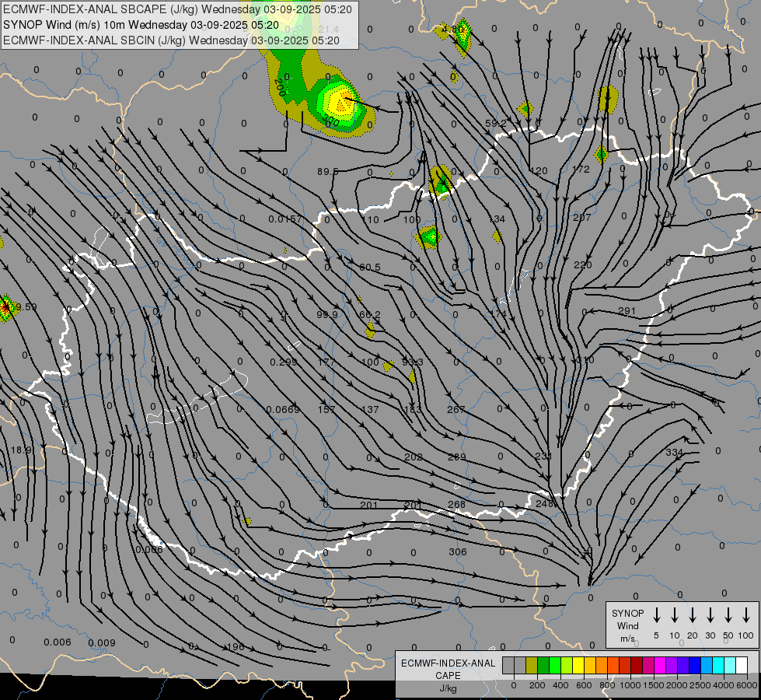The image size is (761, 700).
Task: Click the 'ECMWF-INDEX-ANAL CAPE' legend label
Action: 448,670
